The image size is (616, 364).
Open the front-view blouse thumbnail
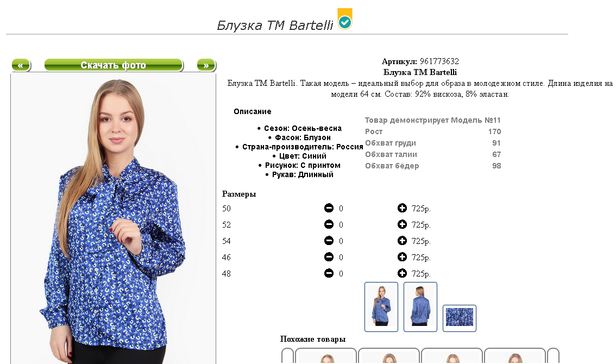pos(381,306)
